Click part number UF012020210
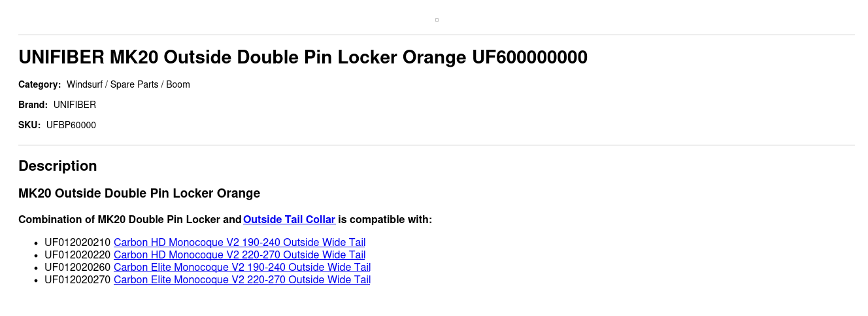868x316 pixels. (x=78, y=243)
